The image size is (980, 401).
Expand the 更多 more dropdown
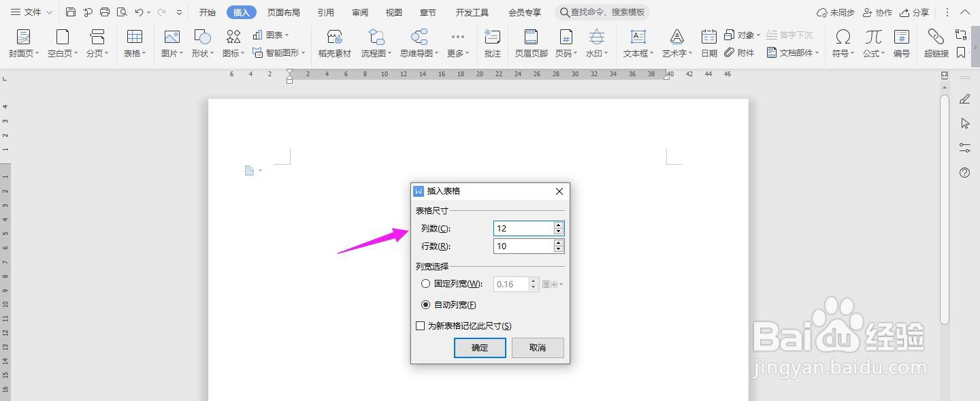tap(458, 44)
